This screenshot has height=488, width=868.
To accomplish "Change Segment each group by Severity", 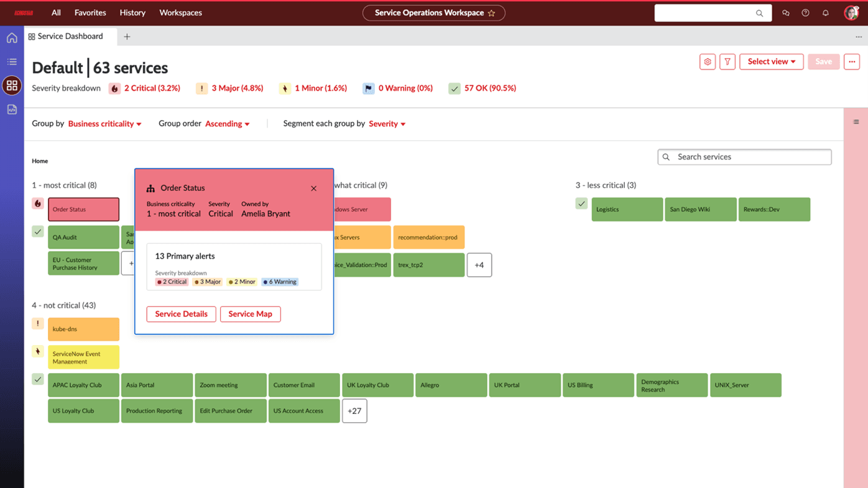I will pyautogui.click(x=387, y=124).
